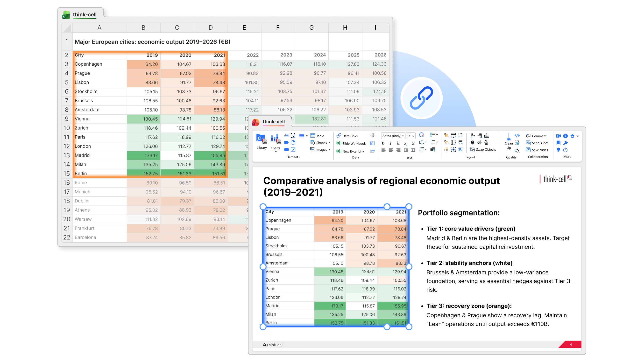The width and height of the screenshot is (644, 362).
Task: Select the Excel think-cell tab
Action: tap(84, 14)
